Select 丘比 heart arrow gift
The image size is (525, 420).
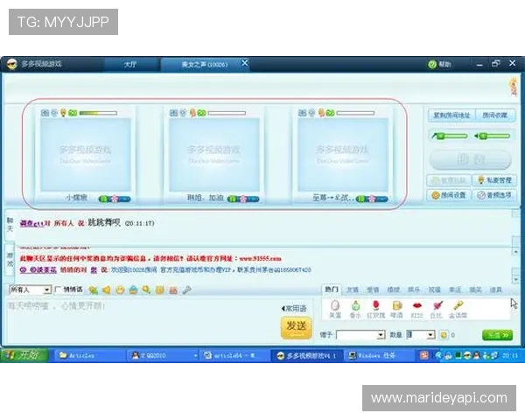coord(437,309)
